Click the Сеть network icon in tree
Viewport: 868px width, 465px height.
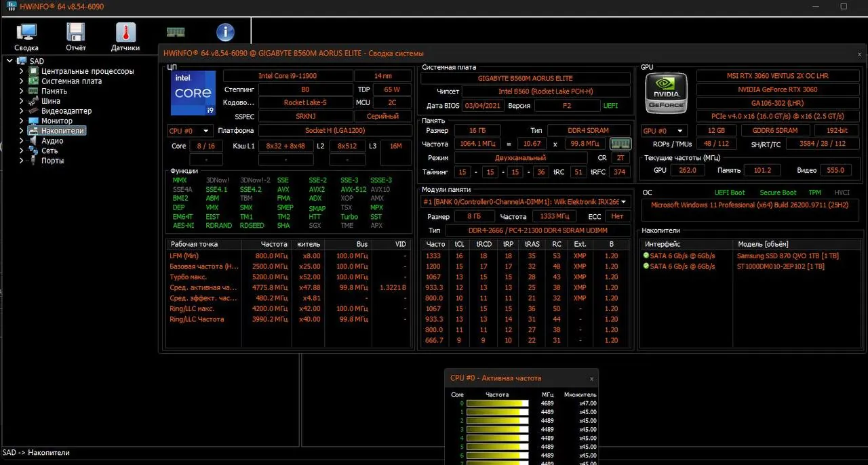click(33, 150)
